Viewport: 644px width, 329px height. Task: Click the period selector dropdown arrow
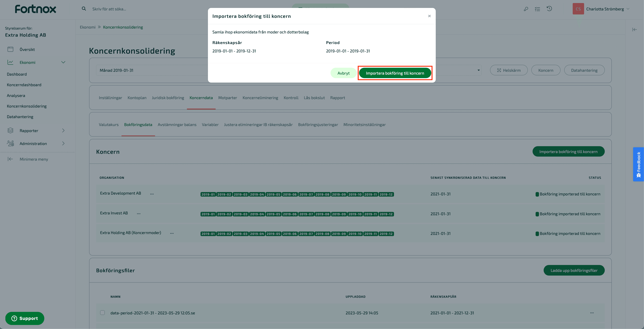[x=479, y=70]
